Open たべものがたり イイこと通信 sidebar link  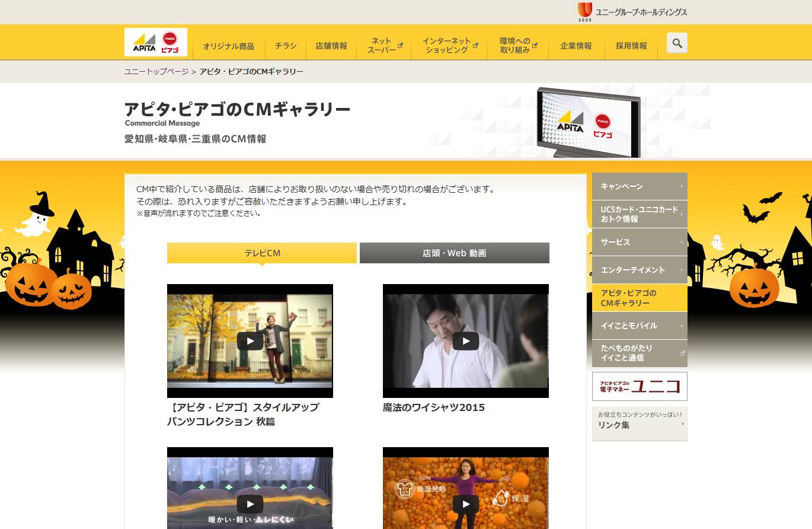point(640,353)
